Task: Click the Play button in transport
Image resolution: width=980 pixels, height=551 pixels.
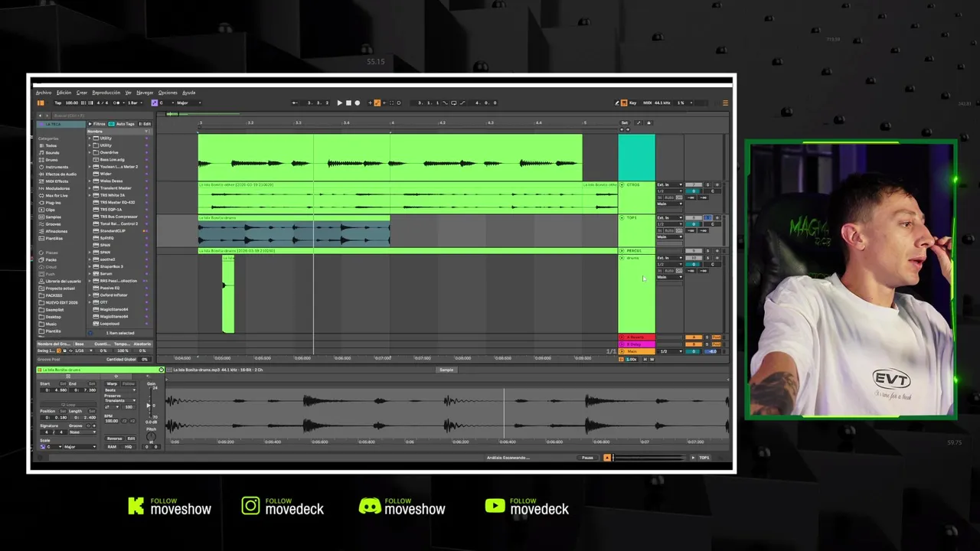Action: point(340,103)
